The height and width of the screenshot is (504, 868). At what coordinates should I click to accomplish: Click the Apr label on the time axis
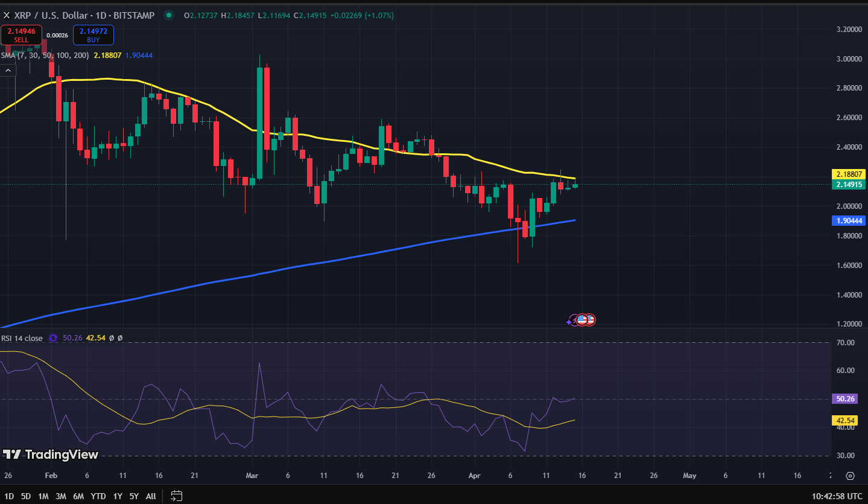pos(474,476)
